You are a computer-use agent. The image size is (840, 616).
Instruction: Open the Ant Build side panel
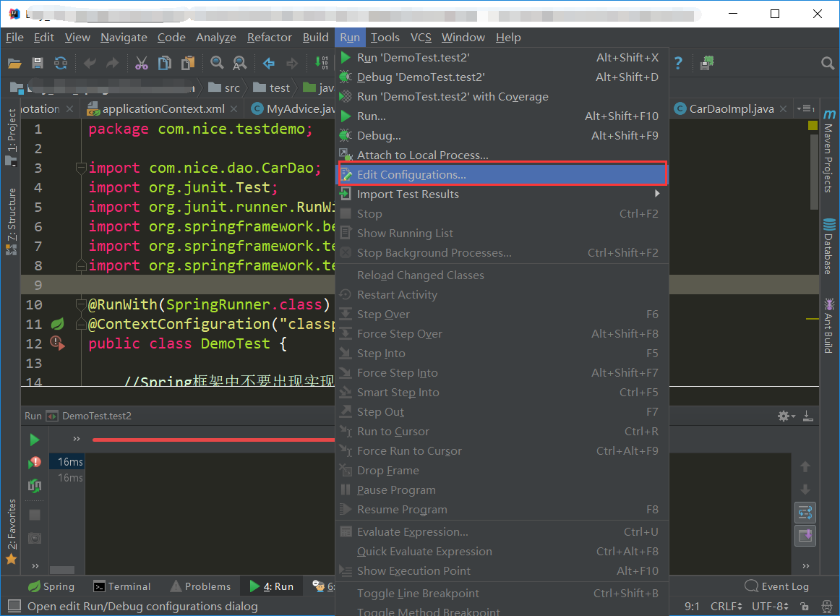click(829, 327)
